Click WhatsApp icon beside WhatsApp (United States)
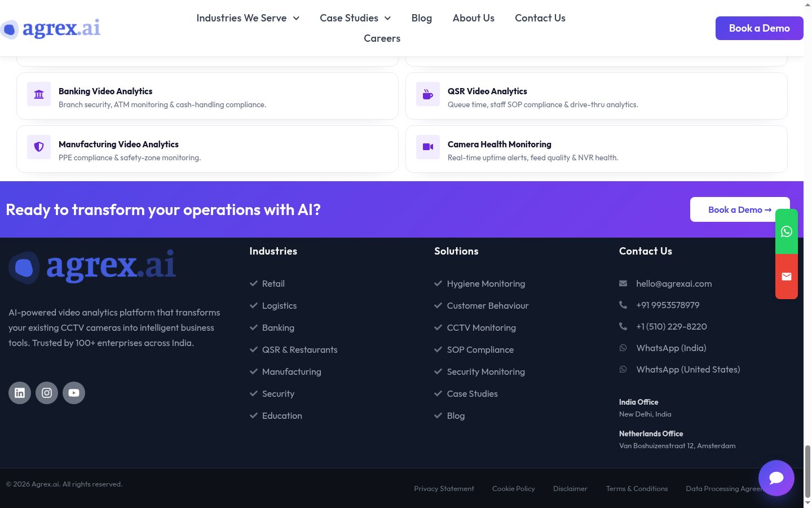 tap(623, 369)
